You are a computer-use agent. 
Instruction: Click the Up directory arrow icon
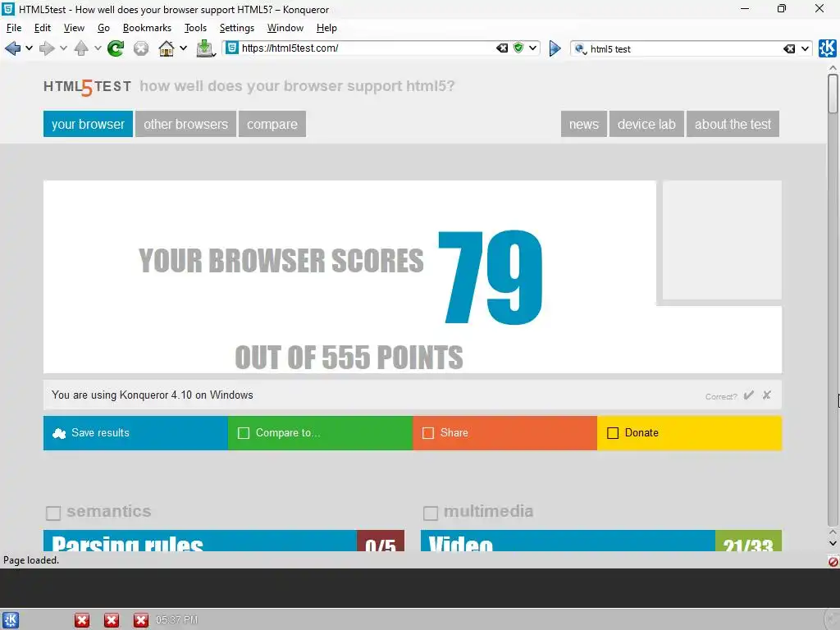tap(81, 48)
